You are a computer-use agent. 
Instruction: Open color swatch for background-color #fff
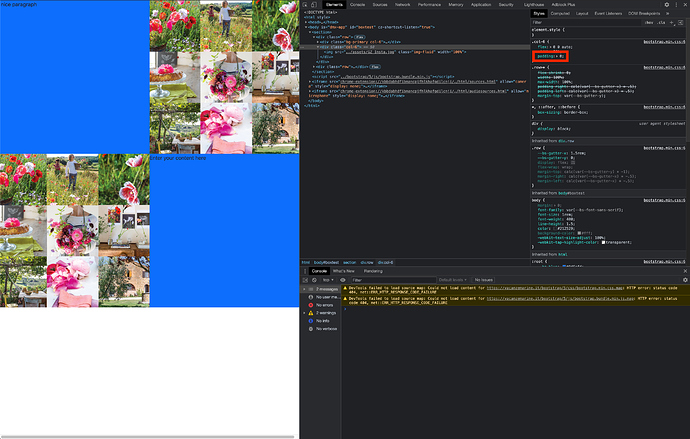(579, 233)
